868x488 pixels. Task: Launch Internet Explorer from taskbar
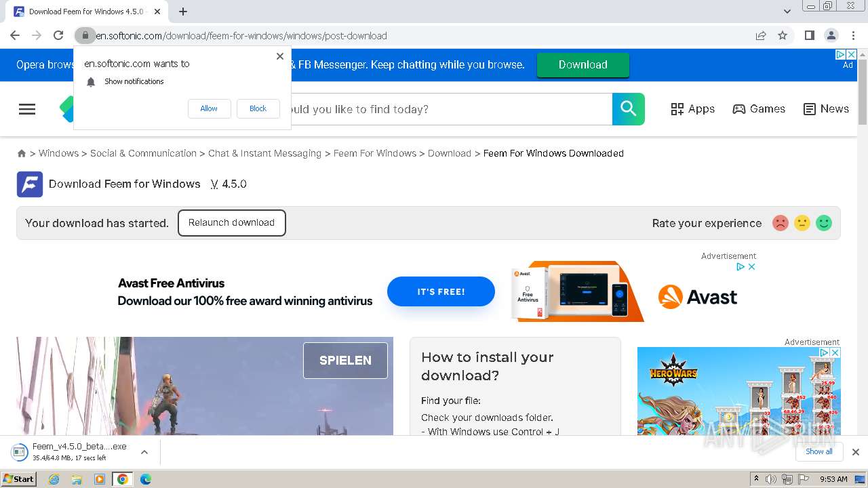(54, 479)
